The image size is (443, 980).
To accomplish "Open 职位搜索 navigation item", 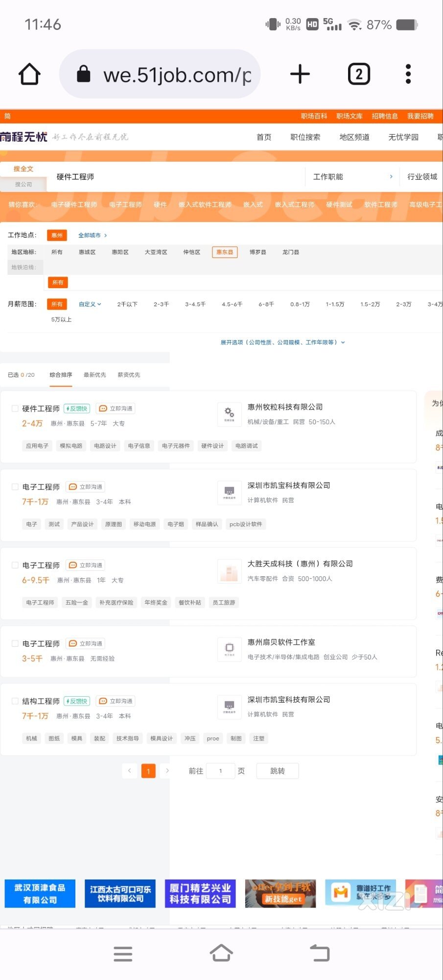I will (305, 137).
